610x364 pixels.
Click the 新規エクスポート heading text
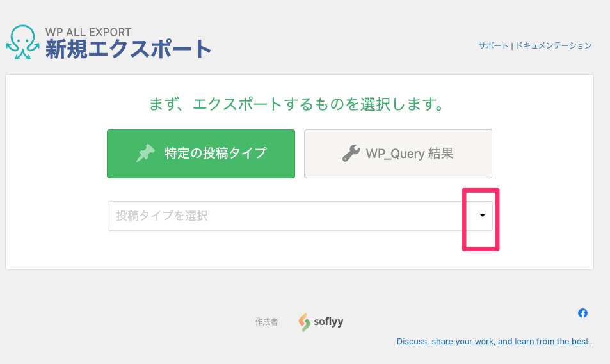click(x=129, y=49)
